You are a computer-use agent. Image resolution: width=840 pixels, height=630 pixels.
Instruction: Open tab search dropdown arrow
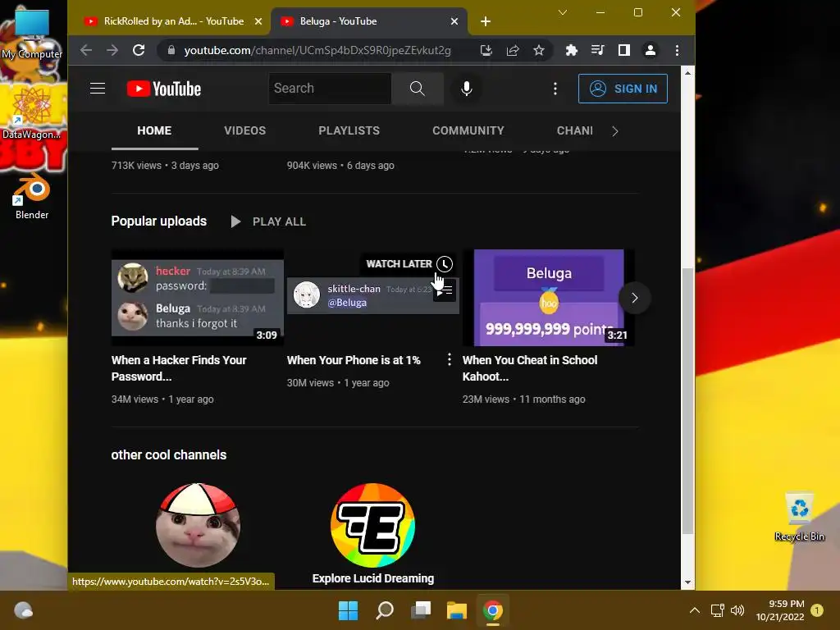pos(563,12)
